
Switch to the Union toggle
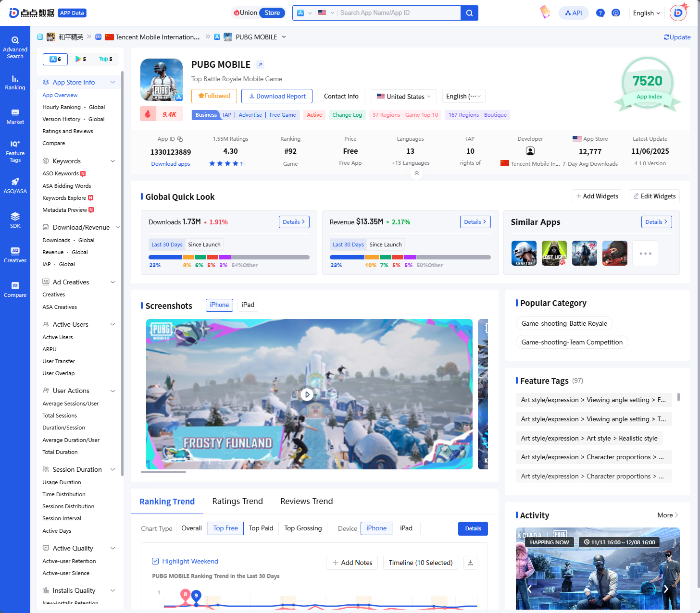(246, 13)
